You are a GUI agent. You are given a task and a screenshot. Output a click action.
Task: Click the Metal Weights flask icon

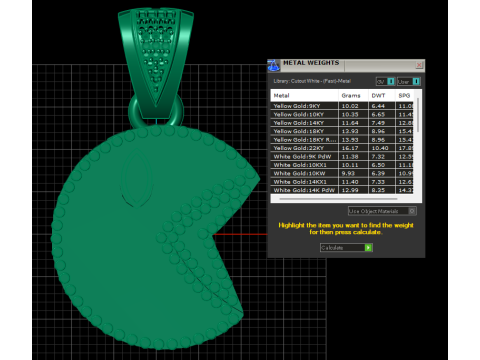coord(274,65)
